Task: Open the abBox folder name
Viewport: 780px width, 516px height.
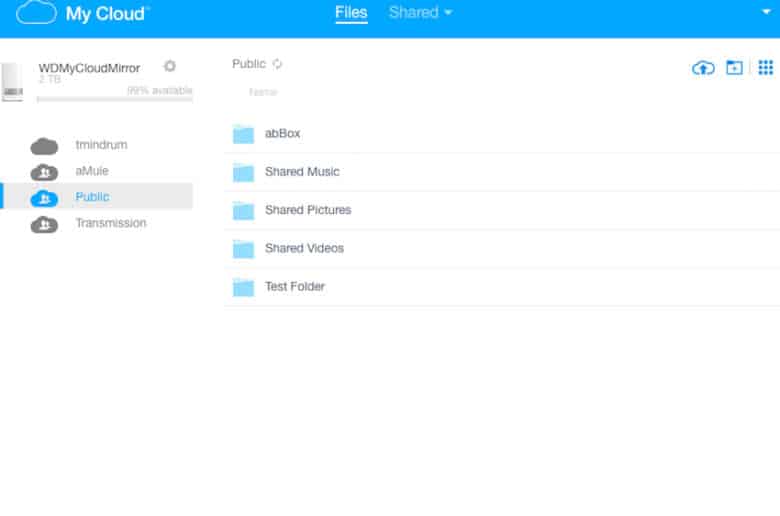Action: coord(283,133)
